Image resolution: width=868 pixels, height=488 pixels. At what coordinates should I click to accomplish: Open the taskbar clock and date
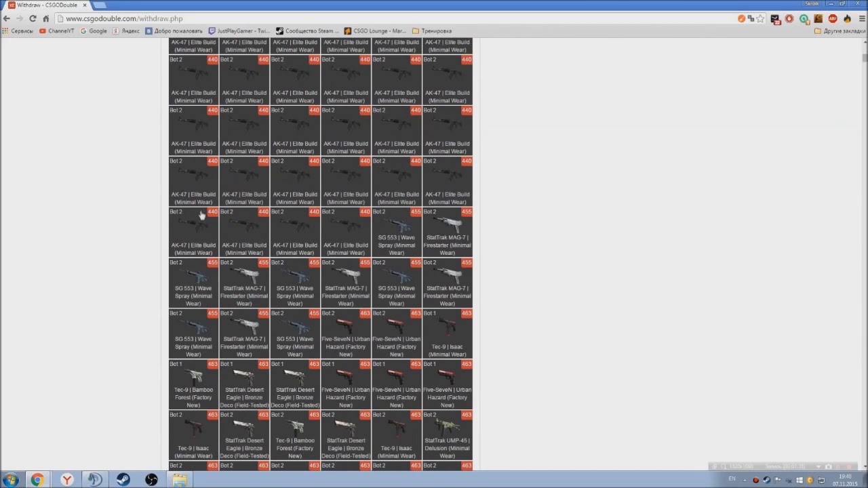point(845,480)
